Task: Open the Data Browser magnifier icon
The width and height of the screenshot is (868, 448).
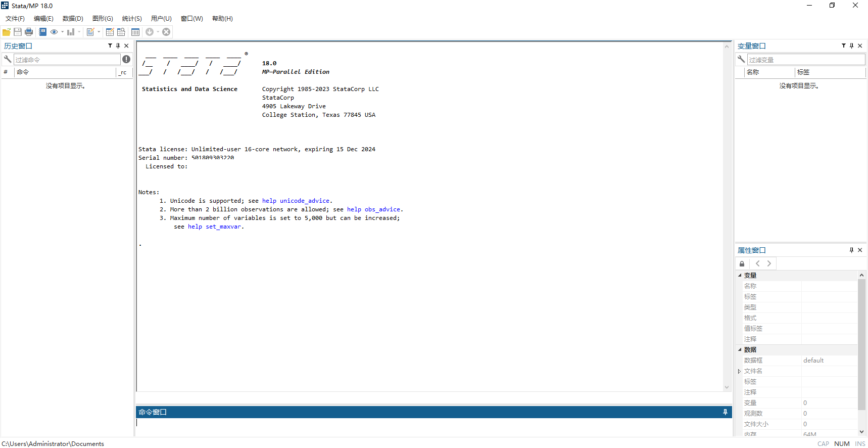Action: pyautogui.click(x=121, y=32)
